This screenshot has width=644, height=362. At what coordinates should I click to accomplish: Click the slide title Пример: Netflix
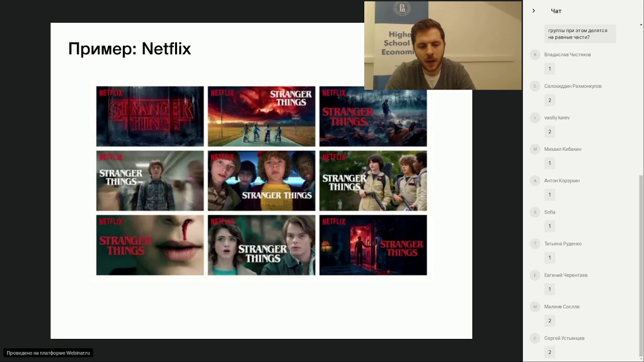129,49
